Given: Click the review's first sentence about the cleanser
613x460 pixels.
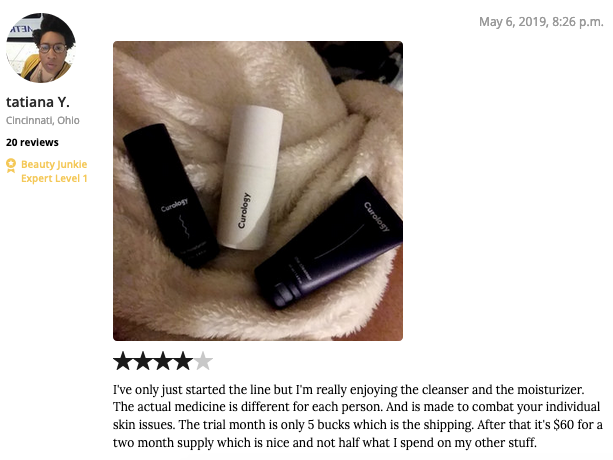Looking at the screenshot, I should [348, 390].
